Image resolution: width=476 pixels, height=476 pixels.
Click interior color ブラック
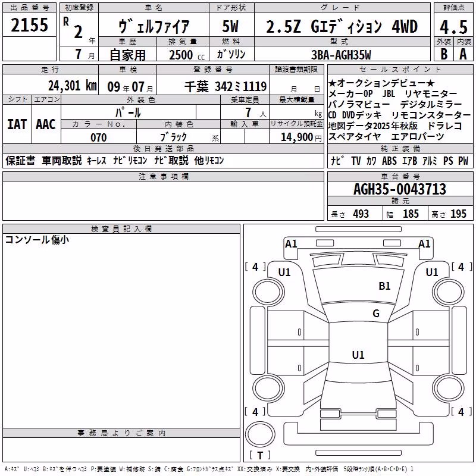[x=173, y=137]
